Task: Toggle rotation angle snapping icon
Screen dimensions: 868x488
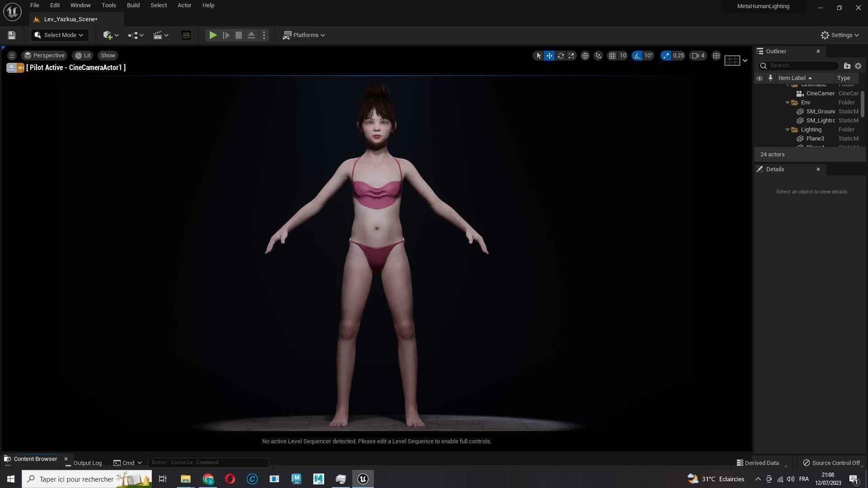Action: click(x=637, y=56)
